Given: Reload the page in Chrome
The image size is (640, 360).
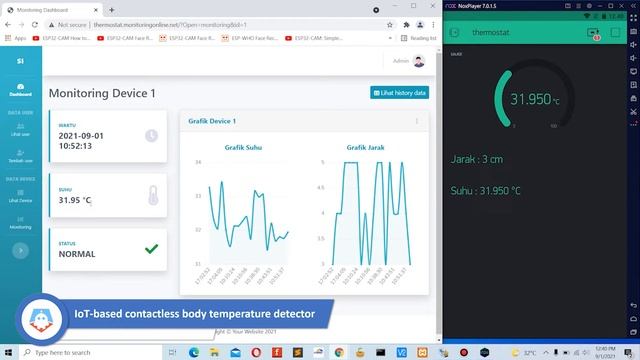Looking at the screenshot, I should 35,25.
